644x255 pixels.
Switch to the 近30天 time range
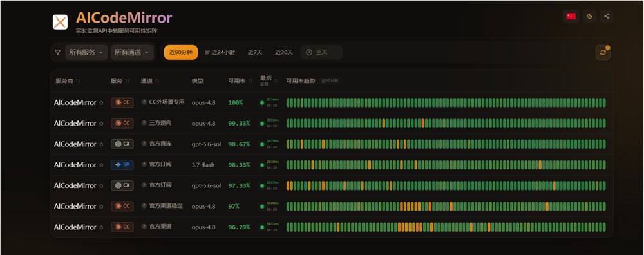[x=284, y=53]
